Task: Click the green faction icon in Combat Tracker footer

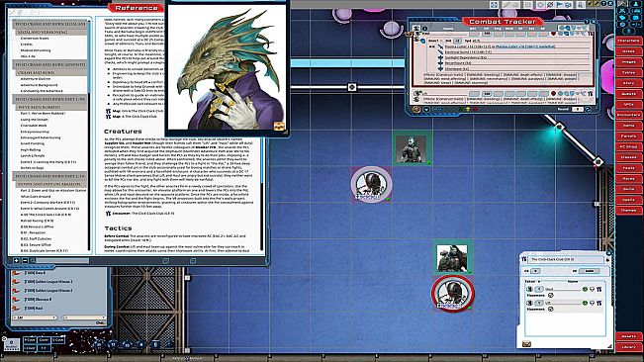Action: click(461, 109)
